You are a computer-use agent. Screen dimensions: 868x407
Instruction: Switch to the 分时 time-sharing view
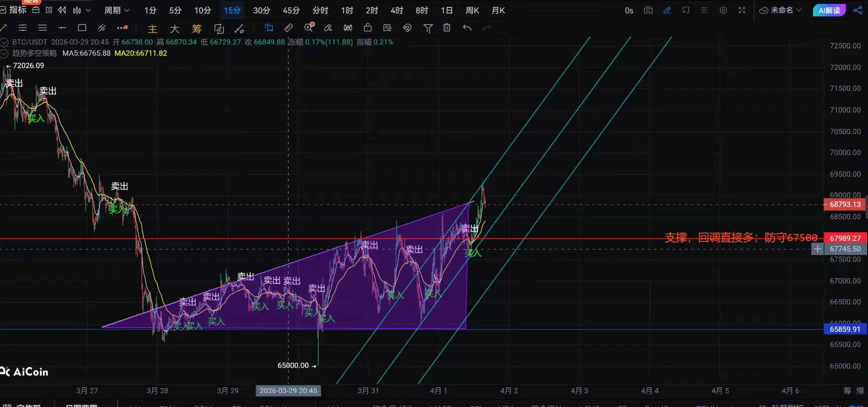point(320,10)
